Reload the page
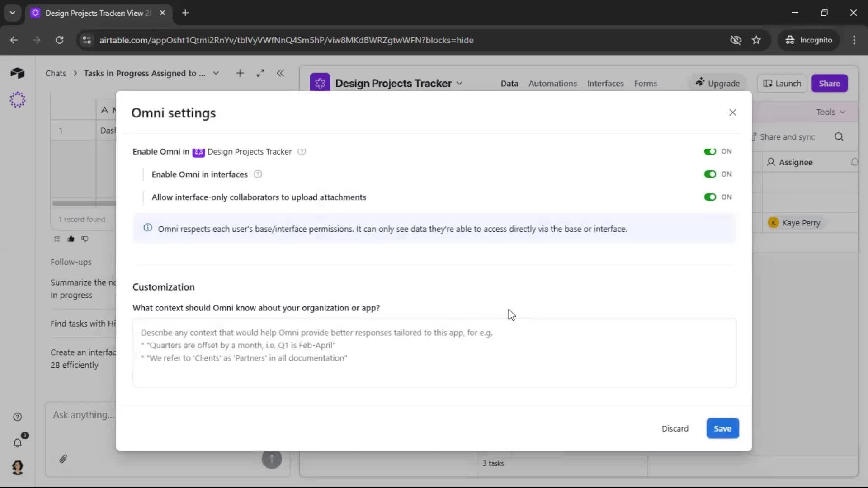Viewport: 868px width, 488px height. (x=59, y=40)
